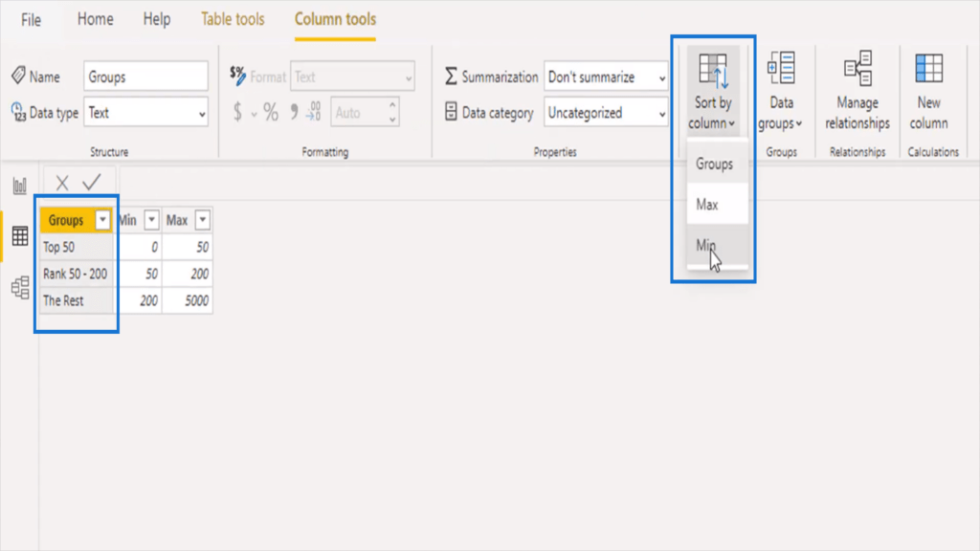The width and height of the screenshot is (980, 551).
Task: Open the Data groups menu
Action: tap(781, 91)
